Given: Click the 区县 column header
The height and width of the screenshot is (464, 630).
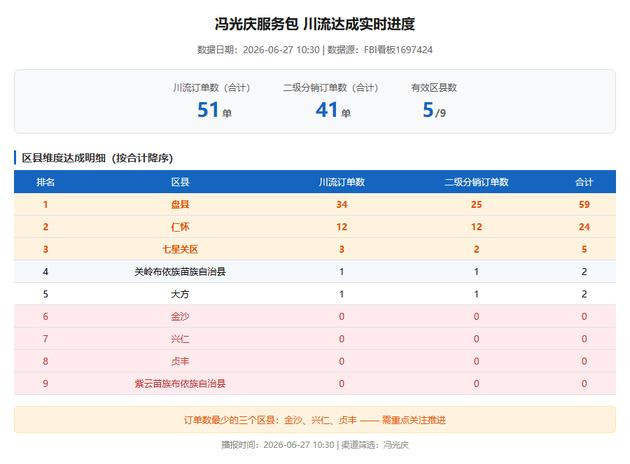Looking at the screenshot, I should click(180, 182).
